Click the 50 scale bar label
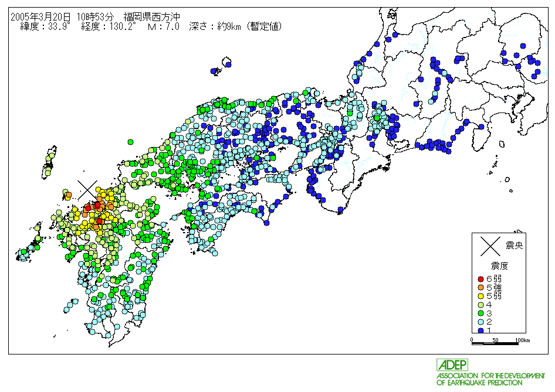This screenshot has height=392, width=555. click(x=496, y=340)
